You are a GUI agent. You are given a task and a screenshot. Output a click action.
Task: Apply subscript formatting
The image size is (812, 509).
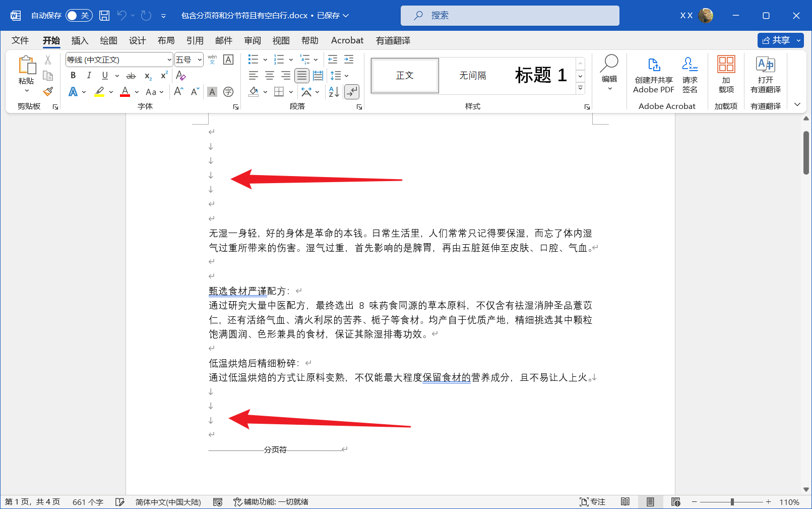(148, 76)
